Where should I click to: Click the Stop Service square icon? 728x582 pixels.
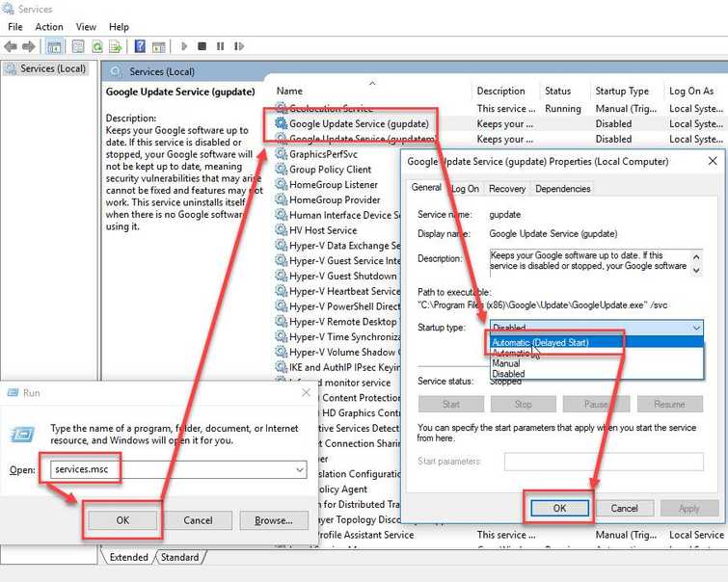[202, 46]
